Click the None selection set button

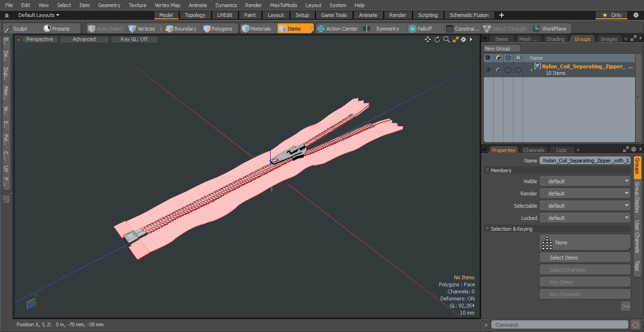pyautogui.click(x=585, y=243)
